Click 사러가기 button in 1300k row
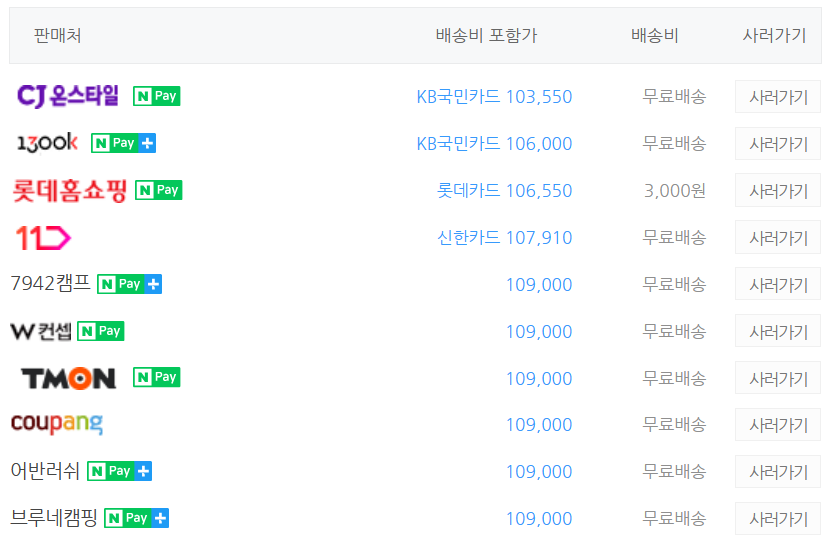This screenshot has height=551, width=826. pyautogui.click(x=778, y=143)
